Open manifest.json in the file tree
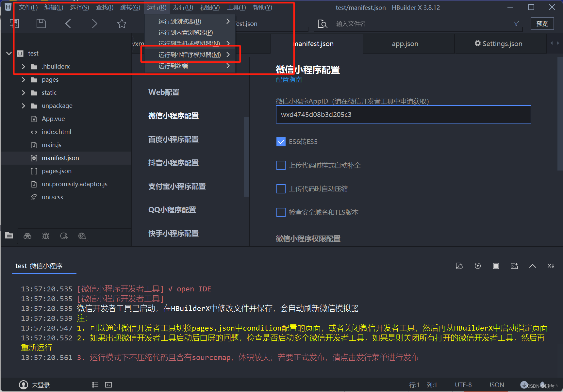This screenshot has height=392, width=563. 60,158
